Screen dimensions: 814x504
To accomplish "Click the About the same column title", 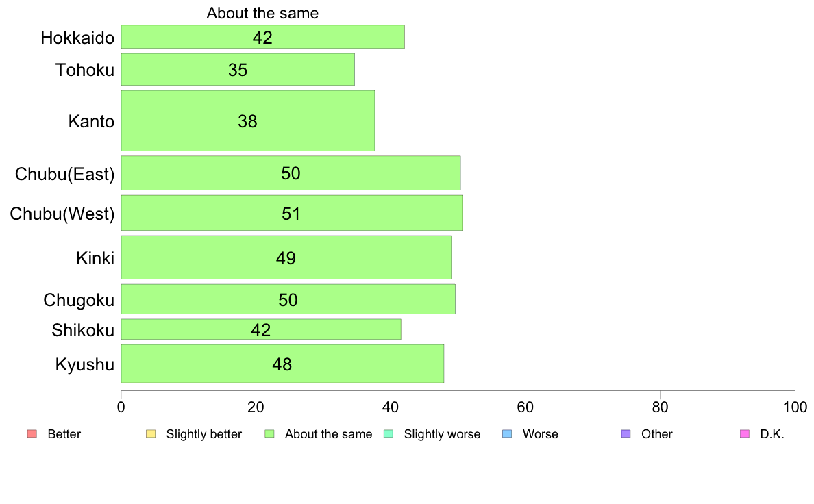I will coord(262,13).
